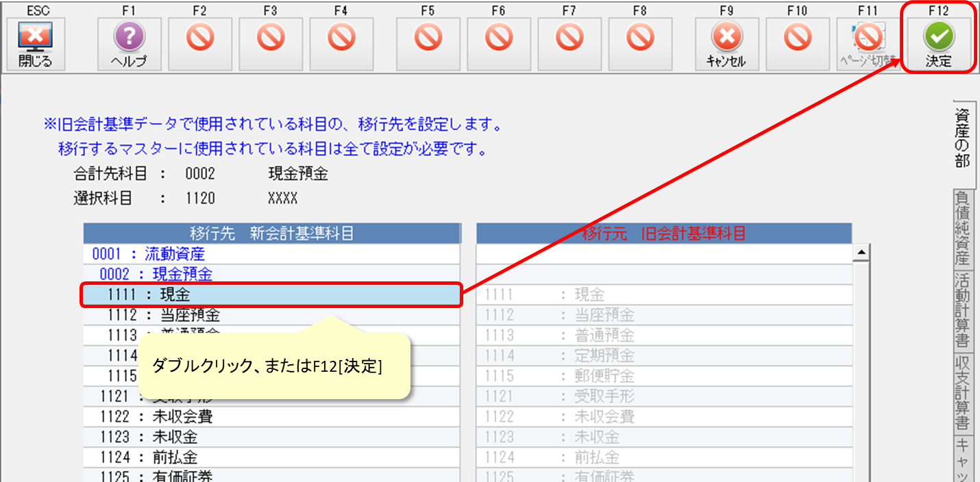Viewport: 980px width, 482px height.
Task: Click the F11 ページ切替 icon
Action: coord(868,44)
